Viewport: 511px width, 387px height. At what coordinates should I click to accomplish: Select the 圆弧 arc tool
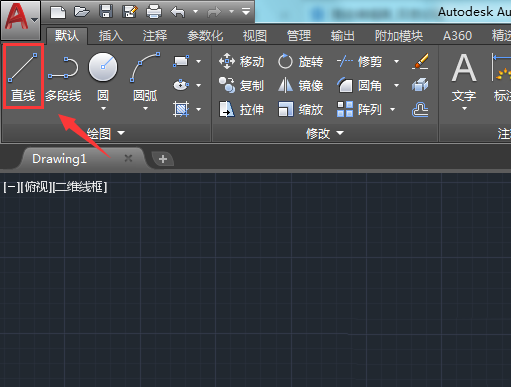(145, 77)
